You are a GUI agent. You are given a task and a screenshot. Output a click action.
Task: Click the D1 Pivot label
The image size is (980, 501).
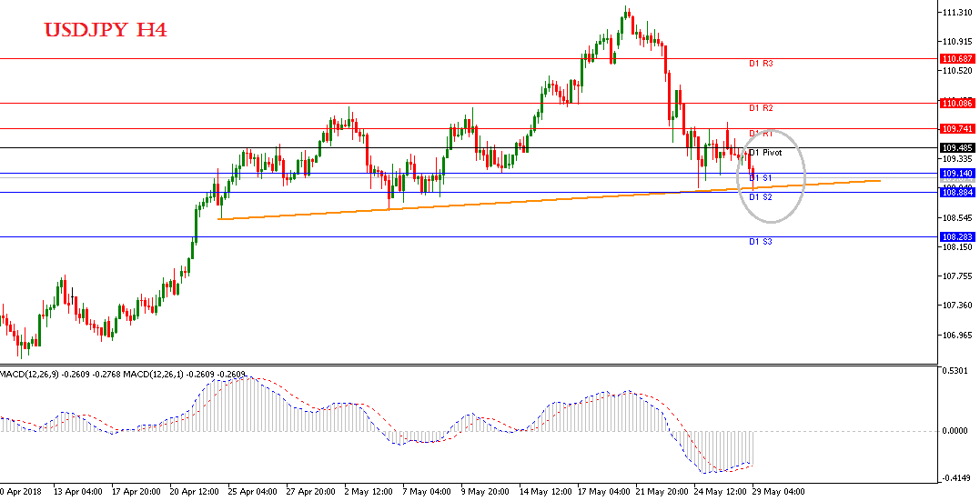[765, 153]
